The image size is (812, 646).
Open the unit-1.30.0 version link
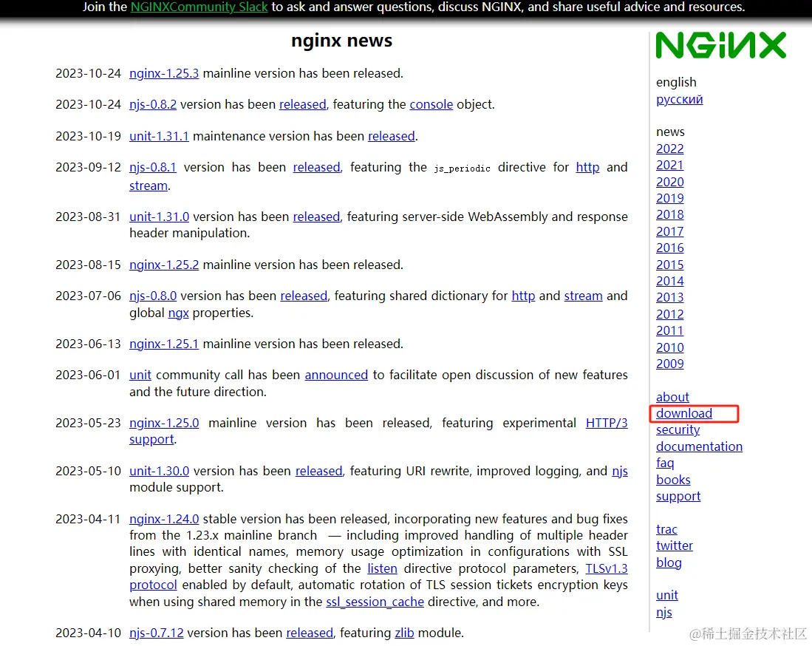159,471
